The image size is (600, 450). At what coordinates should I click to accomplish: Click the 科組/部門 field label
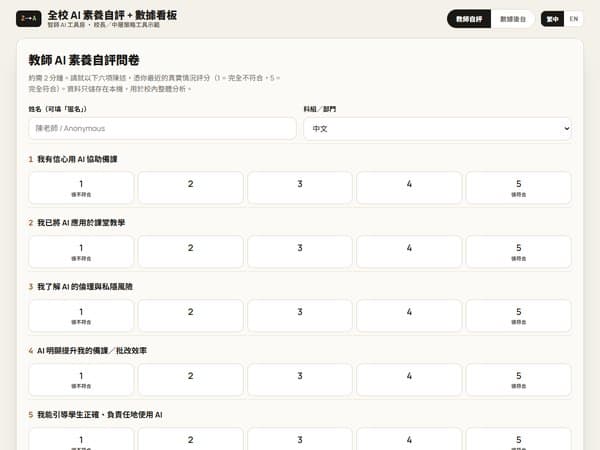[320, 109]
